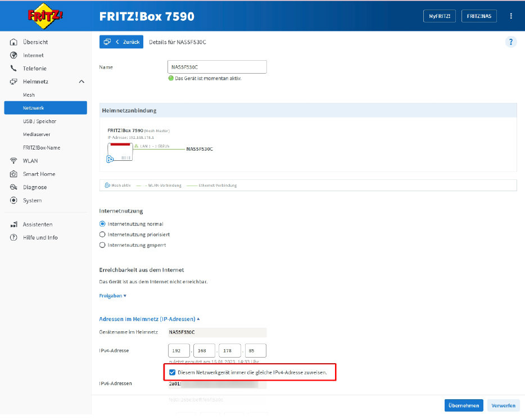
Task: Select Internetnutzung priorisiert option
Action: click(x=102, y=235)
